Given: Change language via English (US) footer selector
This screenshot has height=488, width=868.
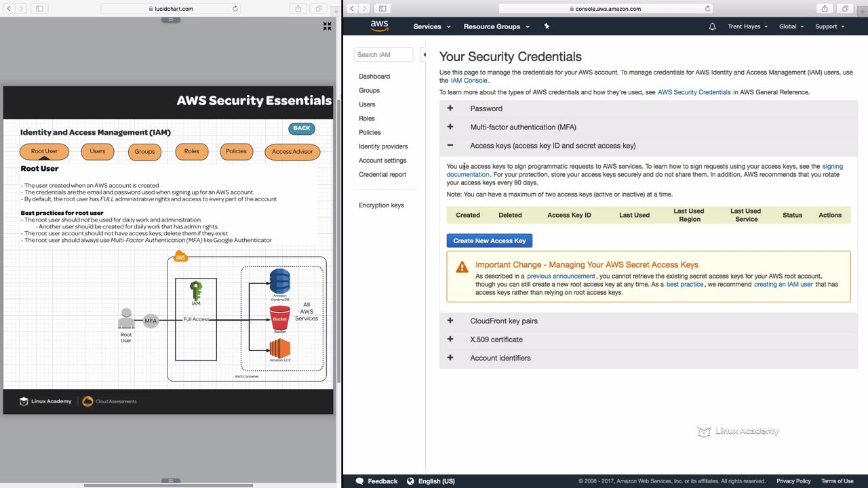Looking at the screenshot, I should (431, 481).
